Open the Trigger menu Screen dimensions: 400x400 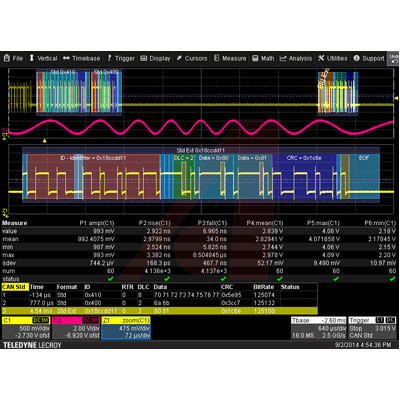(121, 58)
